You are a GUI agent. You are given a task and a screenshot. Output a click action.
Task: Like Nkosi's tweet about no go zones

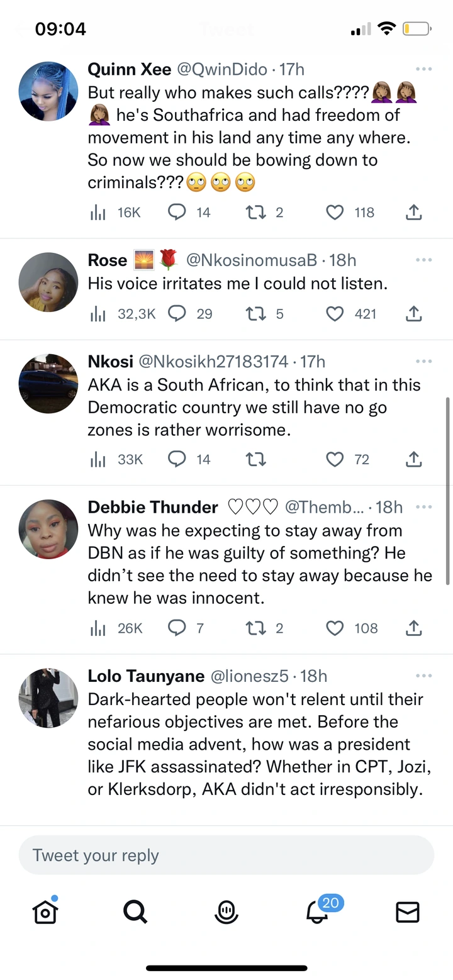coord(335,459)
